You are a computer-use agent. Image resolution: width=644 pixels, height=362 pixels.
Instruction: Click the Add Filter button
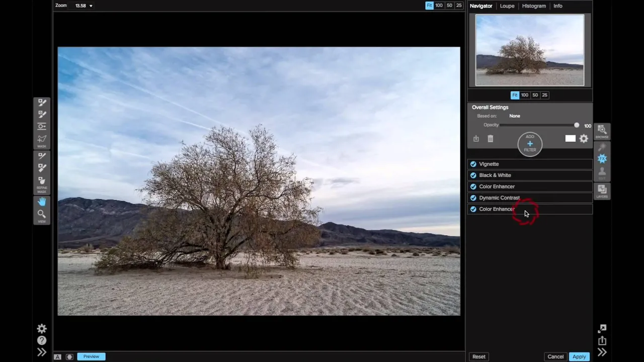[x=530, y=144]
